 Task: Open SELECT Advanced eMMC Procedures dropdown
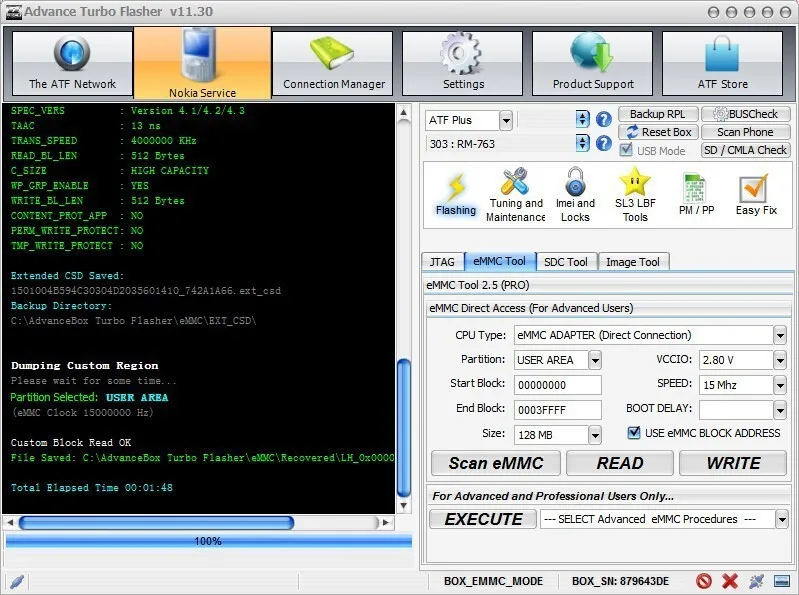(x=781, y=519)
